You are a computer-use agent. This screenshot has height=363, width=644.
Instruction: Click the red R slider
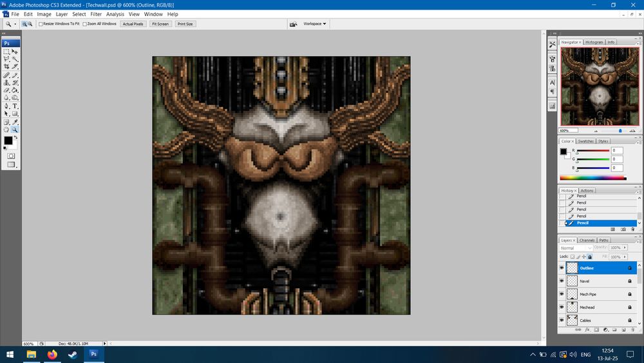coord(593,150)
